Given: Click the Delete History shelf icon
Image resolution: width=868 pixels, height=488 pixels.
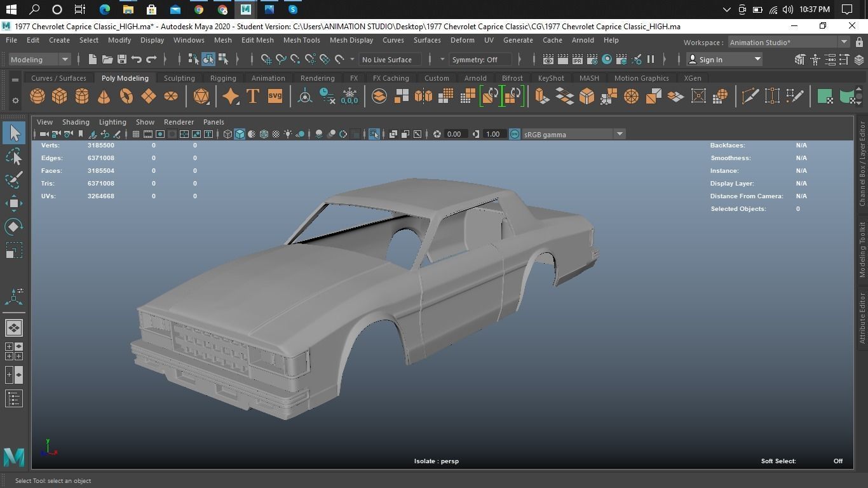Looking at the screenshot, I should (x=327, y=97).
